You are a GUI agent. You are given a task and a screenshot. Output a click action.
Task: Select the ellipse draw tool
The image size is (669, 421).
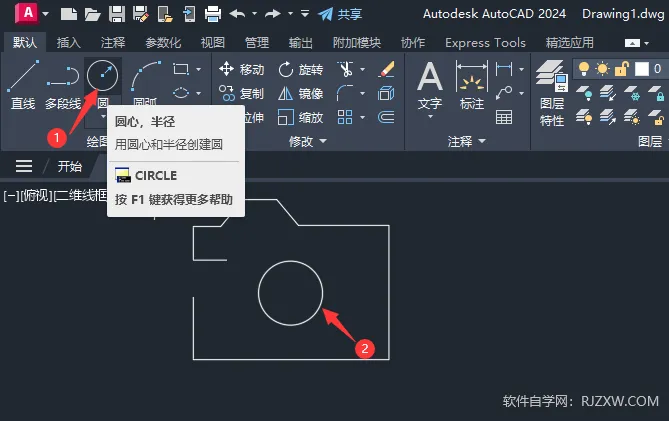pyautogui.click(x=181, y=93)
